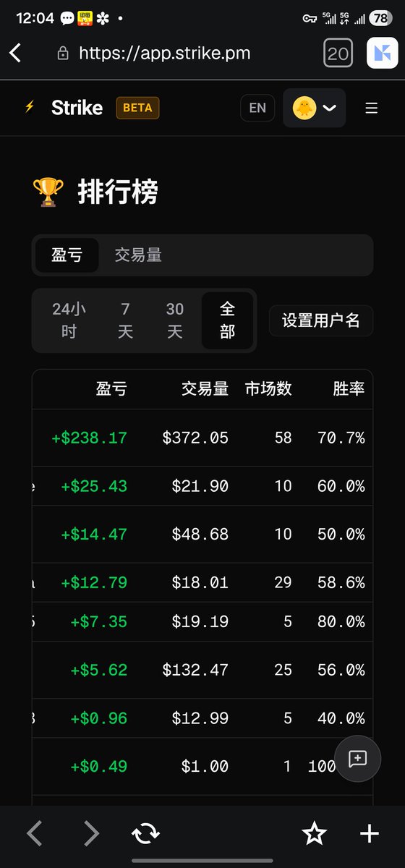Click the Strike lightning bolt logo
Image resolution: width=405 pixels, height=868 pixels.
pyautogui.click(x=30, y=108)
